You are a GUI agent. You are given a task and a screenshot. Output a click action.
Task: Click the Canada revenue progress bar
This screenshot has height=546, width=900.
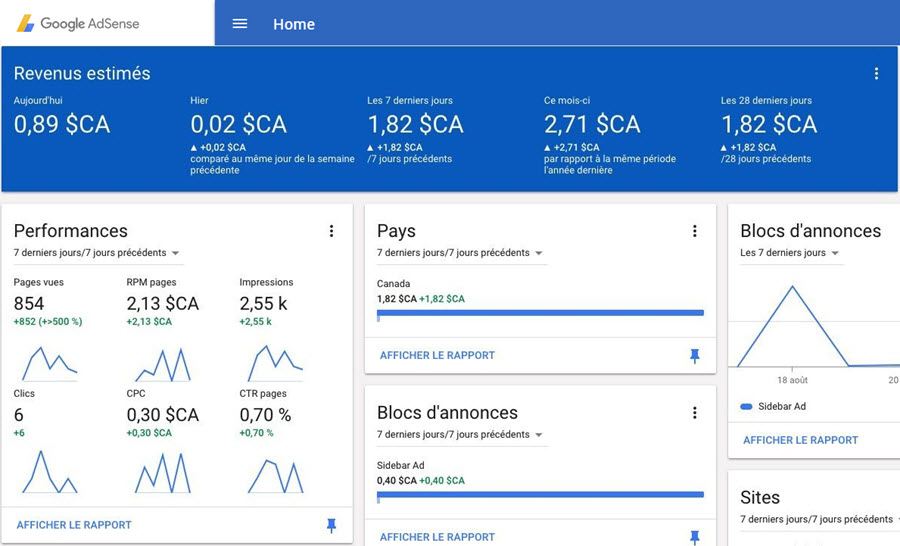[x=540, y=313]
